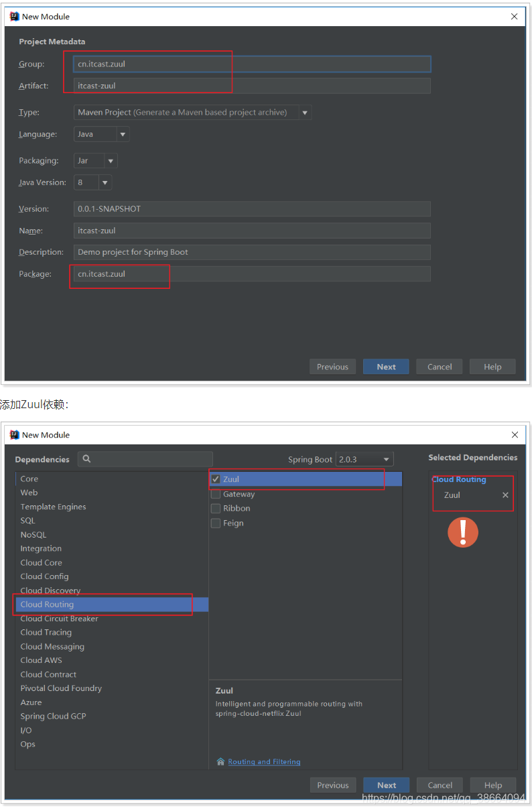The width and height of the screenshot is (532, 811).
Task: Remove Zuul from Selected Dependencies
Action: [x=505, y=495]
